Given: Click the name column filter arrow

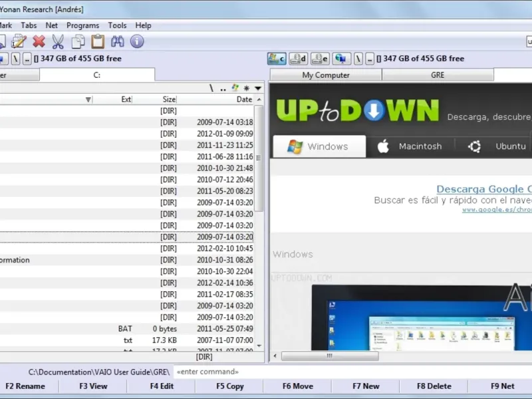Looking at the screenshot, I should [x=88, y=99].
